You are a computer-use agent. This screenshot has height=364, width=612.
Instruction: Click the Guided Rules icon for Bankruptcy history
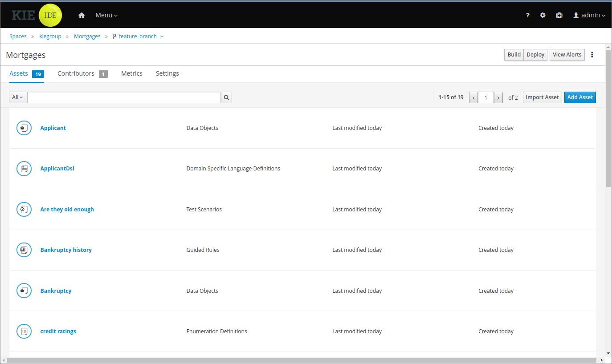point(24,250)
